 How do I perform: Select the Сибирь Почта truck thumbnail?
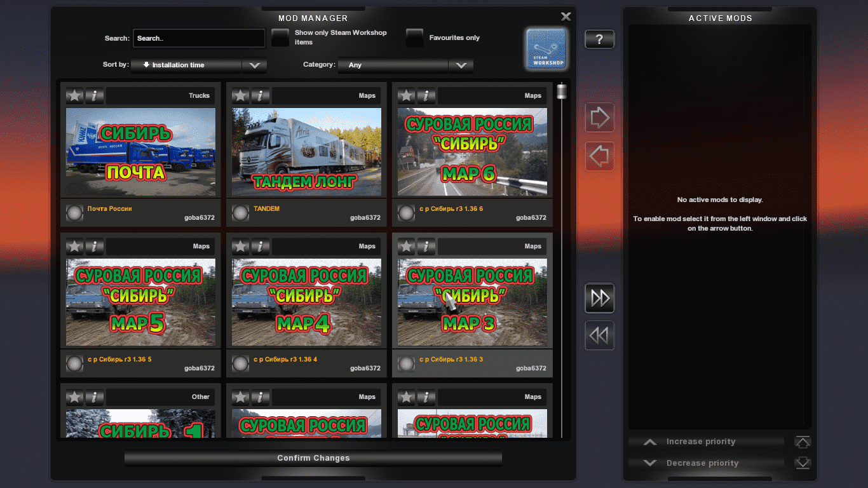click(x=140, y=152)
